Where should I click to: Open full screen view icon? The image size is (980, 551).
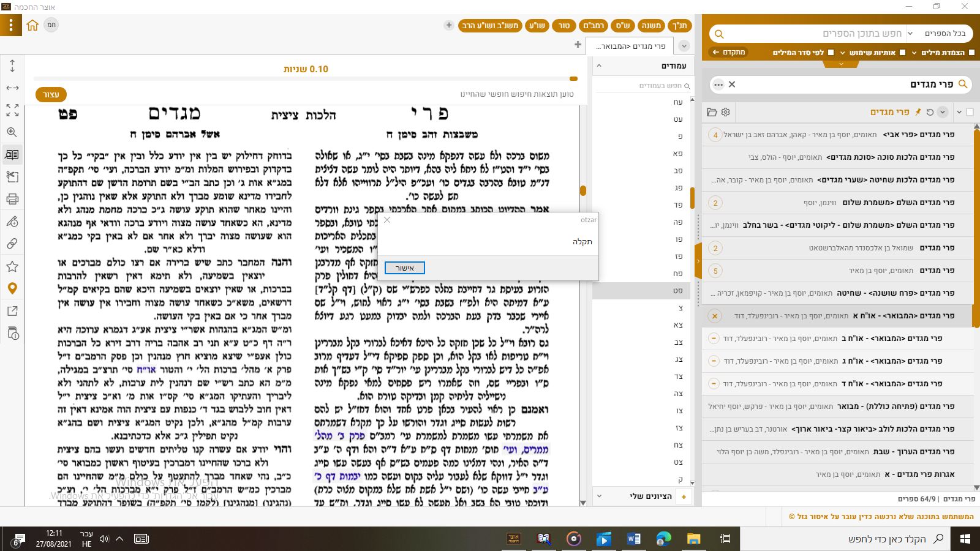point(12,110)
